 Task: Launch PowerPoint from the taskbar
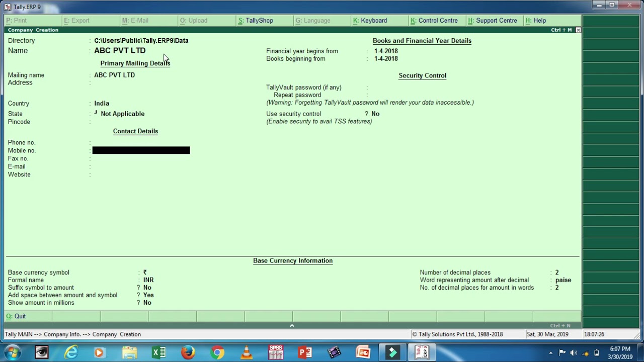pos(305,352)
